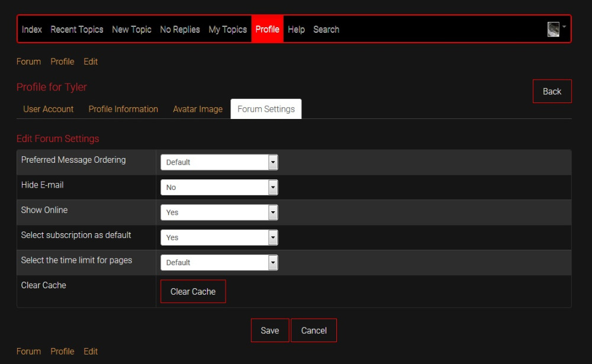The image size is (592, 364).
Task: Cancel editing forum settings
Action: (x=314, y=331)
